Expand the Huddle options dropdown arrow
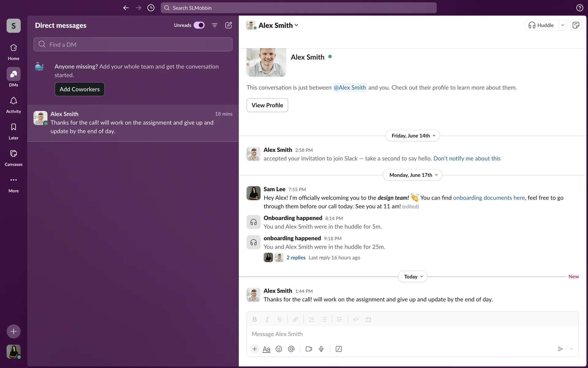588x368 pixels. 563,25
